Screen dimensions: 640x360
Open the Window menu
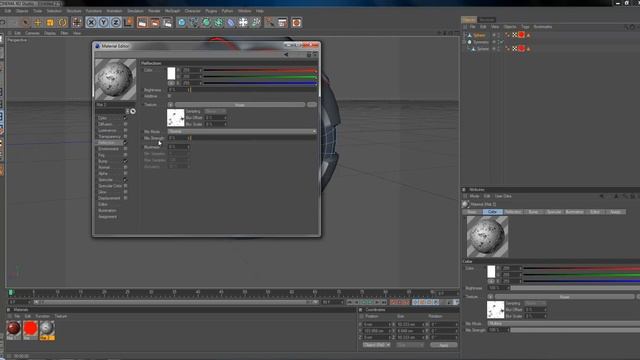pyautogui.click(x=244, y=11)
